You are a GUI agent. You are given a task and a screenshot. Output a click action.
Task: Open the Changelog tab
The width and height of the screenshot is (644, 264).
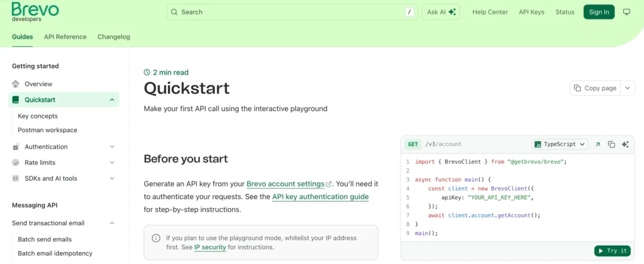pyautogui.click(x=114, y=37)
